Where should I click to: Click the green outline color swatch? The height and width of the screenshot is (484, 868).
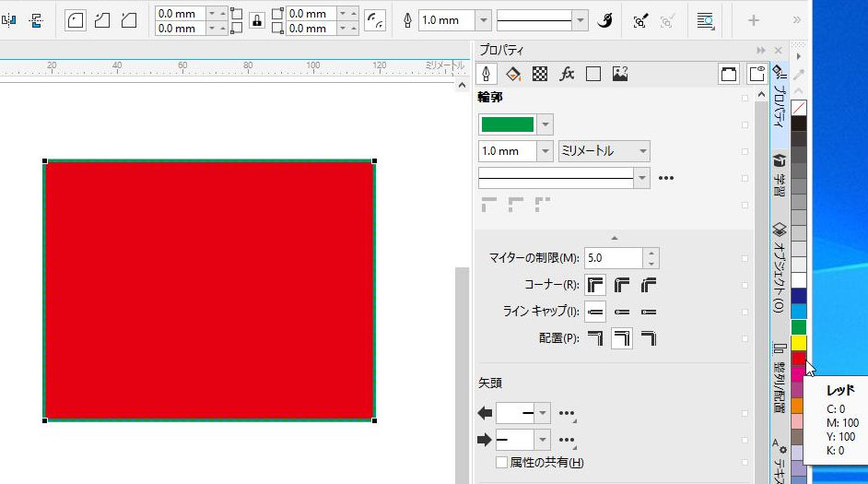(508, 124)
